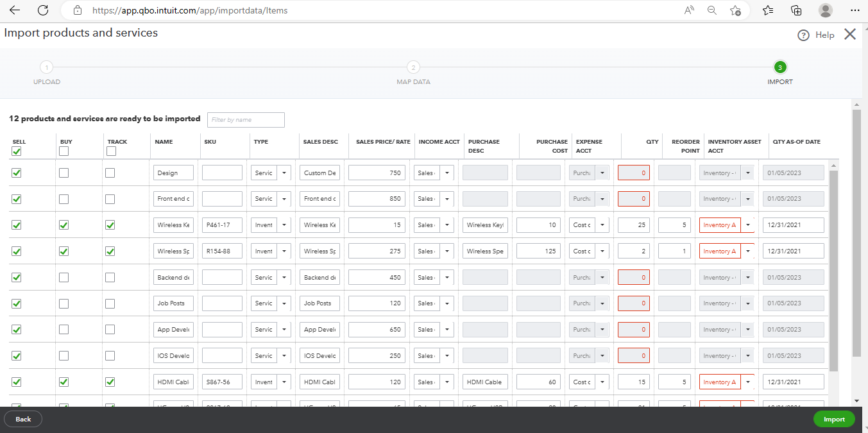Open browser collections icon

(796, 10)
